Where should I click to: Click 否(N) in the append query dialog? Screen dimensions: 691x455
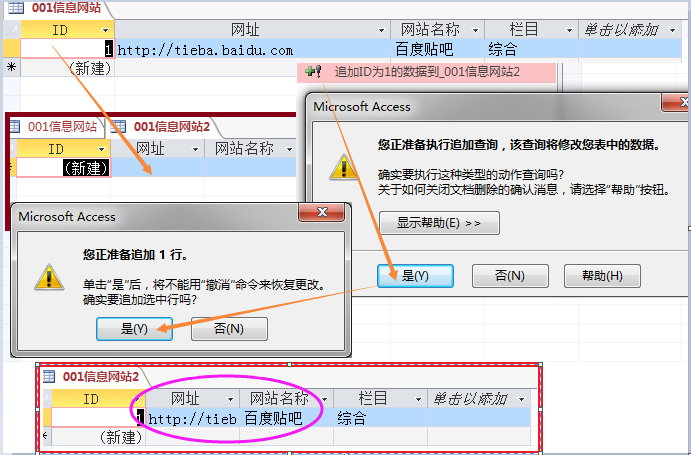(x=510, y=276)
